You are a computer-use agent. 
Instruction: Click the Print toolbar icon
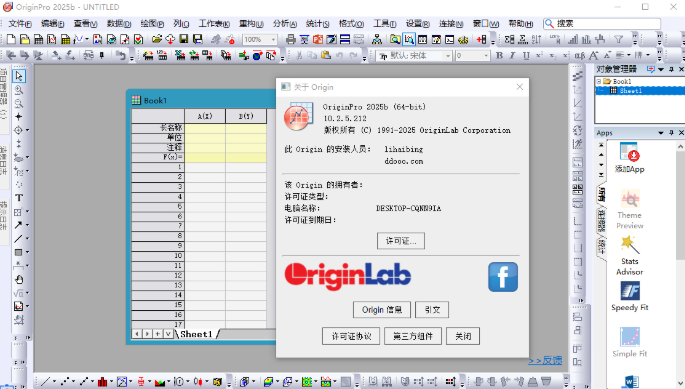(291, 40)
